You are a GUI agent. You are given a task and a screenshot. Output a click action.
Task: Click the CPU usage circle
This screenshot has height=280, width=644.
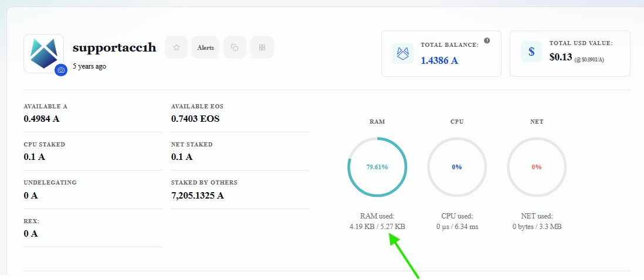tap(457, 167)
